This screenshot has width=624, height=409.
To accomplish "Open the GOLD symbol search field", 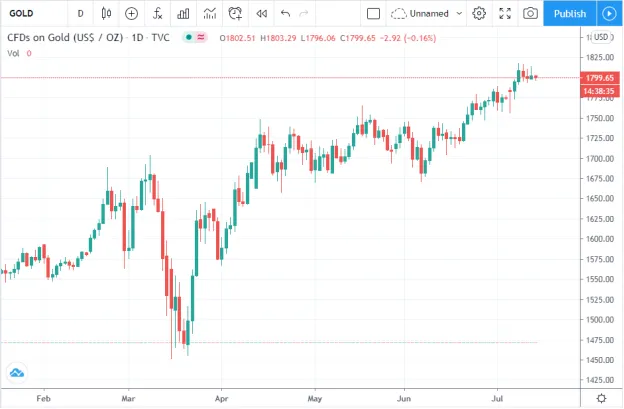I will point(21,14).
